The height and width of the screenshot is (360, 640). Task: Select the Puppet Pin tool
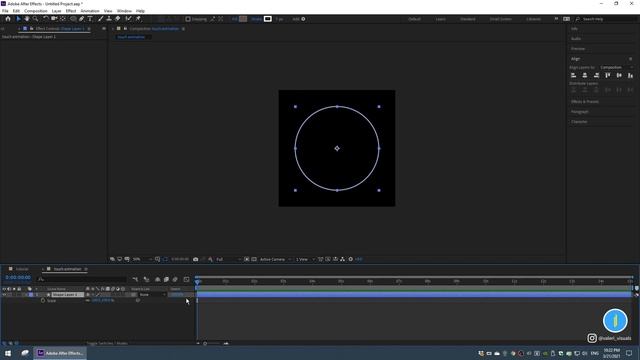(x=138, y=19)
